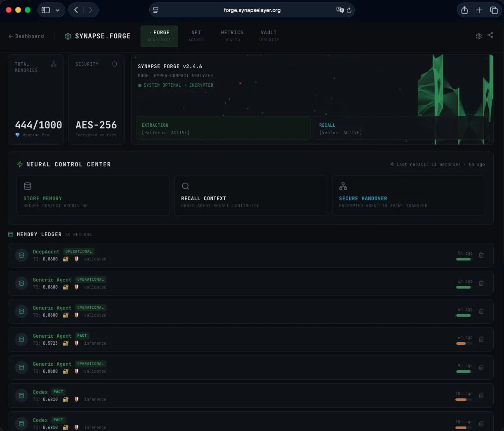
Task: Click the database icon on Store Memory
Action: click(28, 186)
